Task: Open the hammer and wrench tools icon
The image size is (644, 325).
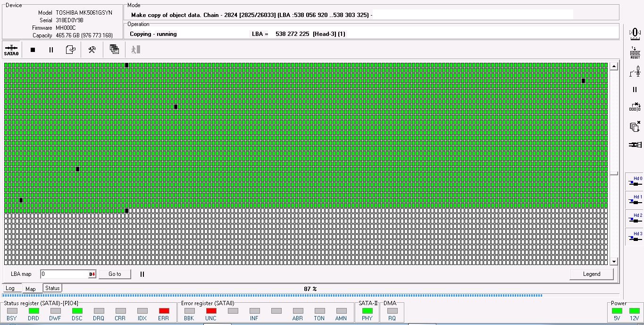Action: pyautogui.click(x=92, y=50)
